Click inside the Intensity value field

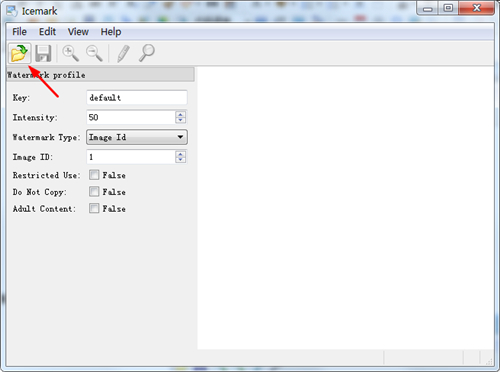(131, 117)
